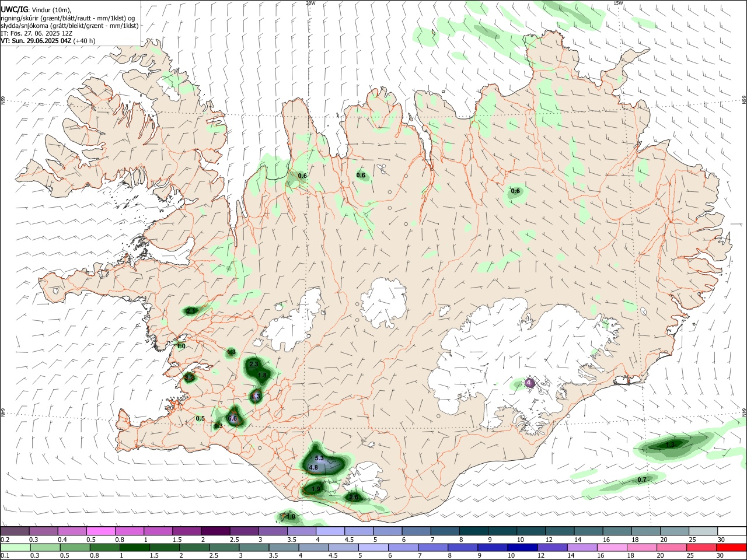Pick the palest green 0.1–0.3 swatch in bottom legend
This screenshot has width=747, height=560.
(x=16, y=547)
